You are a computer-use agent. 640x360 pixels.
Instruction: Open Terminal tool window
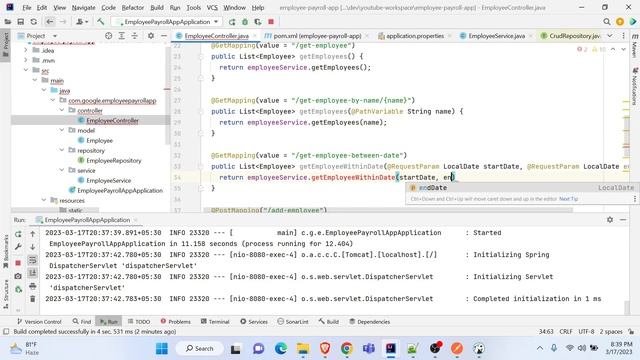215,322
